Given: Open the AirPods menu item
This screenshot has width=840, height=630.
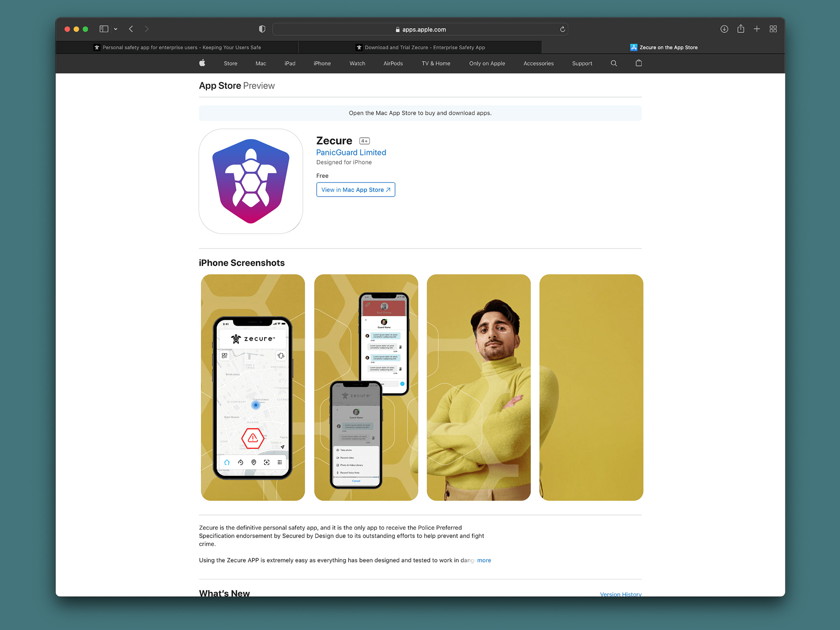Looking at the screenshot, I should click(393, 63).
